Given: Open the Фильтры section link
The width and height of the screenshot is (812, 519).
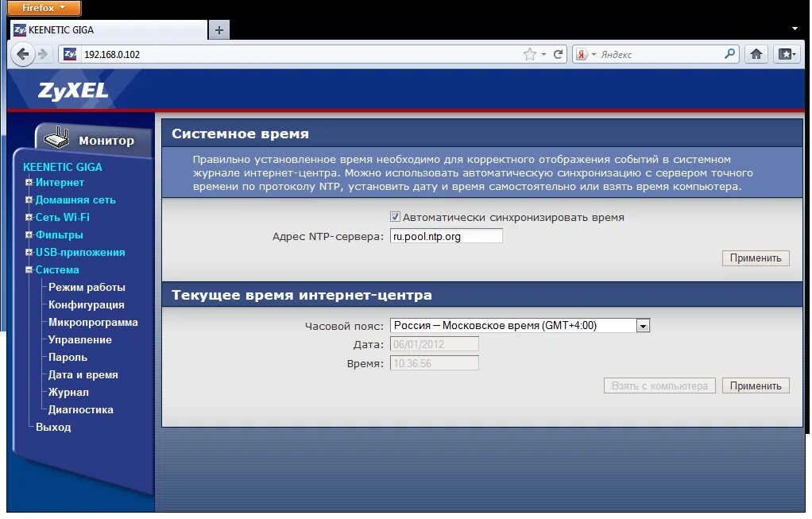Looking at the screenshot, I should [x=59, y=235].
